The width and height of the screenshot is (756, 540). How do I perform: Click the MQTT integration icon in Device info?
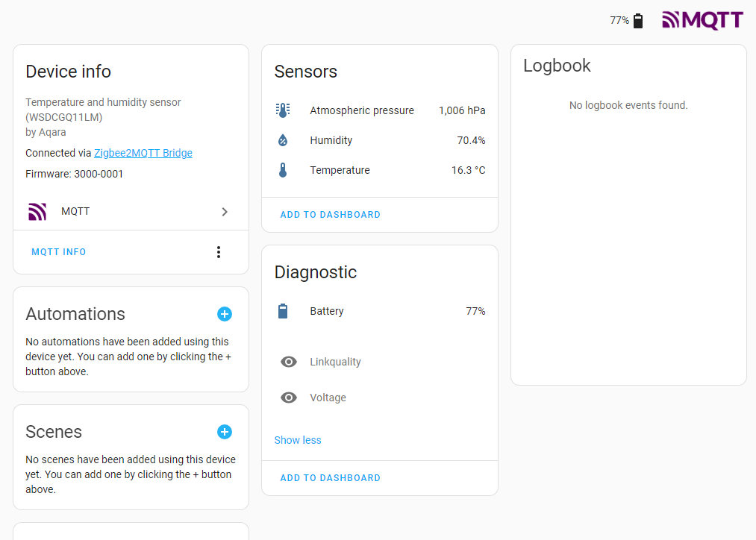coord(37,211)
